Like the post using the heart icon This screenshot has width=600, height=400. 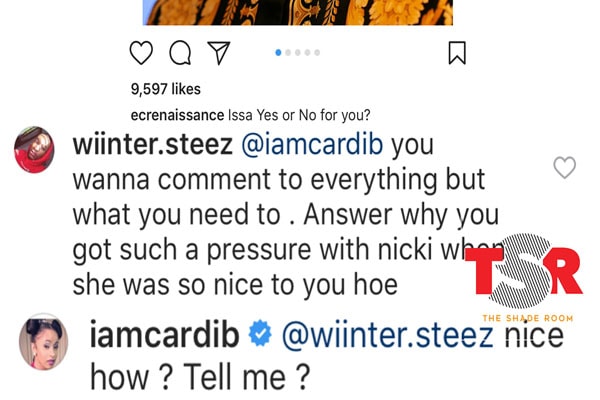click(x=143, y=52)
